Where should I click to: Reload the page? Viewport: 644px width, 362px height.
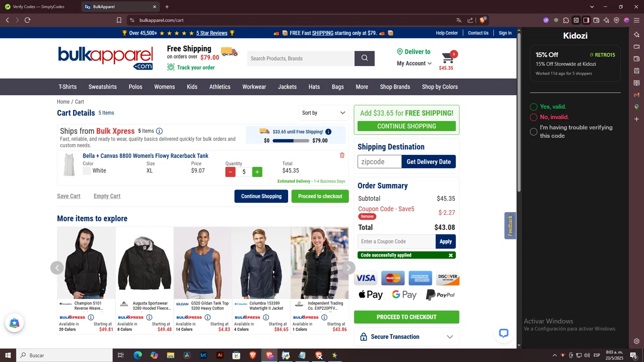[x=27, y=20]
